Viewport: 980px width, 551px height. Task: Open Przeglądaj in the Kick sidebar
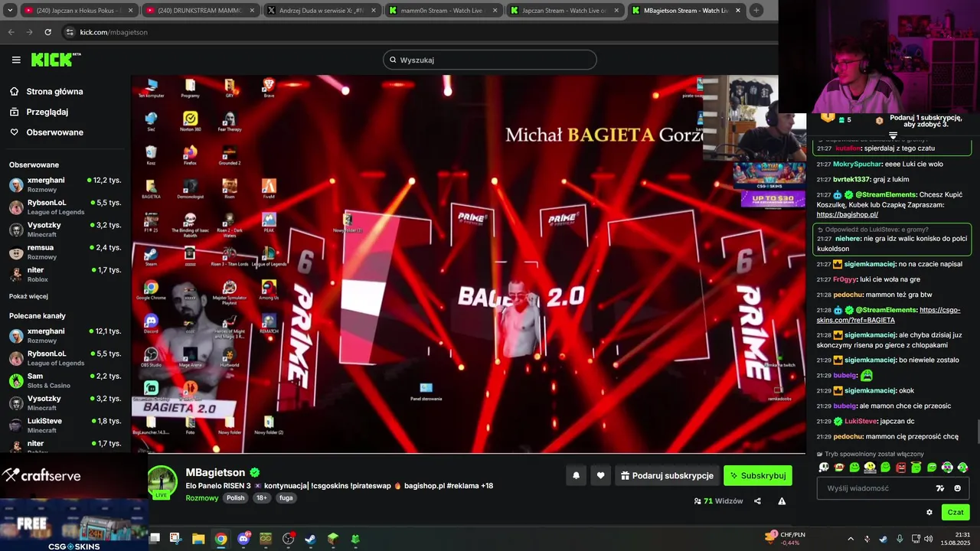pos(47,112)
